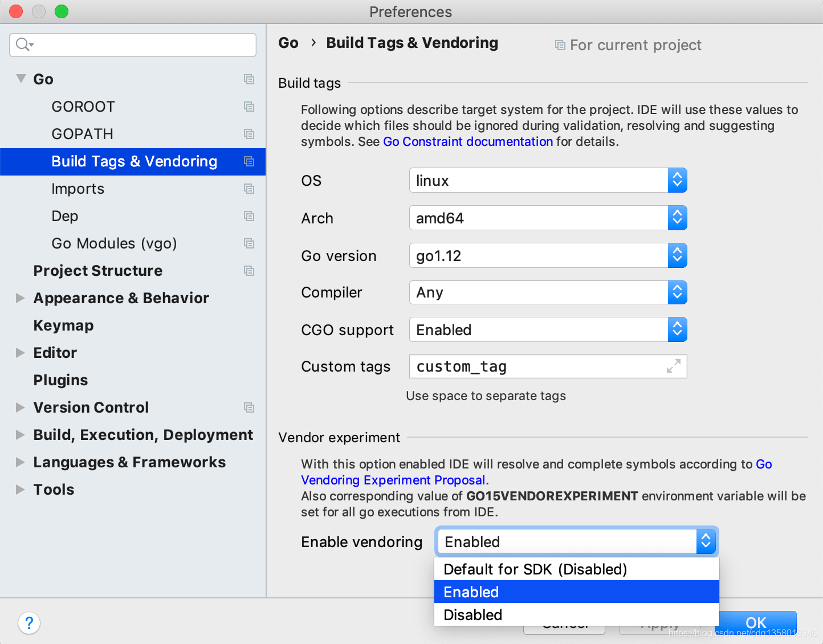The height and width of the screenshot is (644, 823).
Task: Collapse the Go settings tree node
Action: tap(21, 79)
